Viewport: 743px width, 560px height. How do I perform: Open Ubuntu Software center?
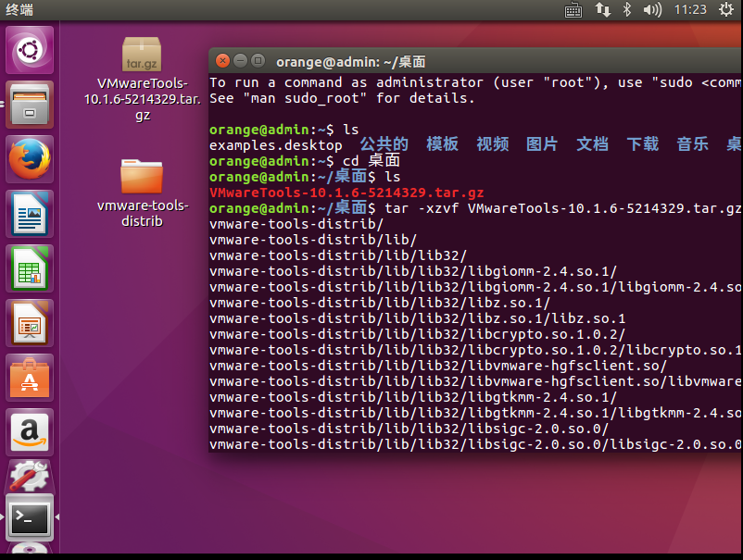click(x=30, y=378)
